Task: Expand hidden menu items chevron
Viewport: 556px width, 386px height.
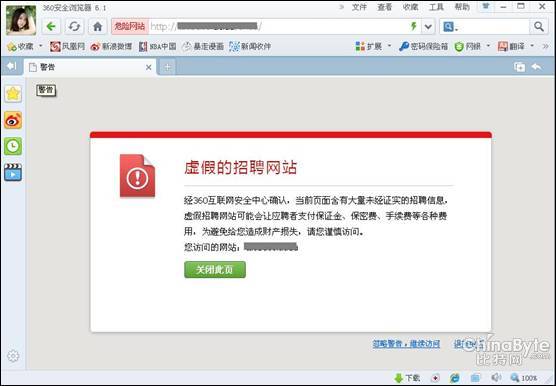Action: click(x=341, y=7)
